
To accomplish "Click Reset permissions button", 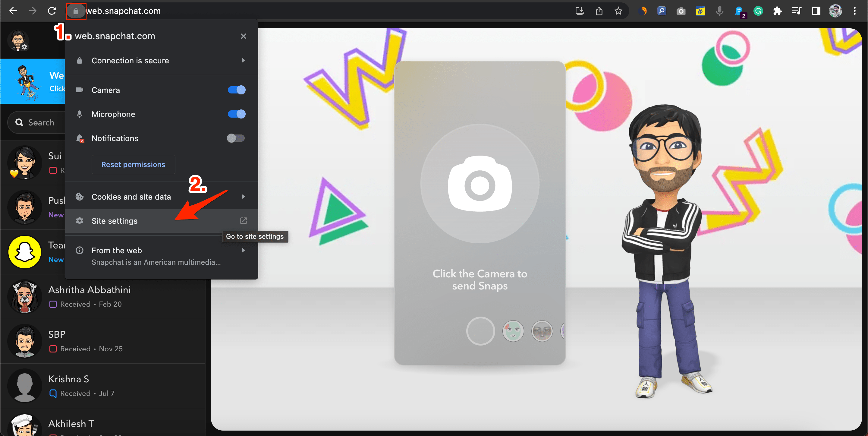I will click(x=134, y=165).
